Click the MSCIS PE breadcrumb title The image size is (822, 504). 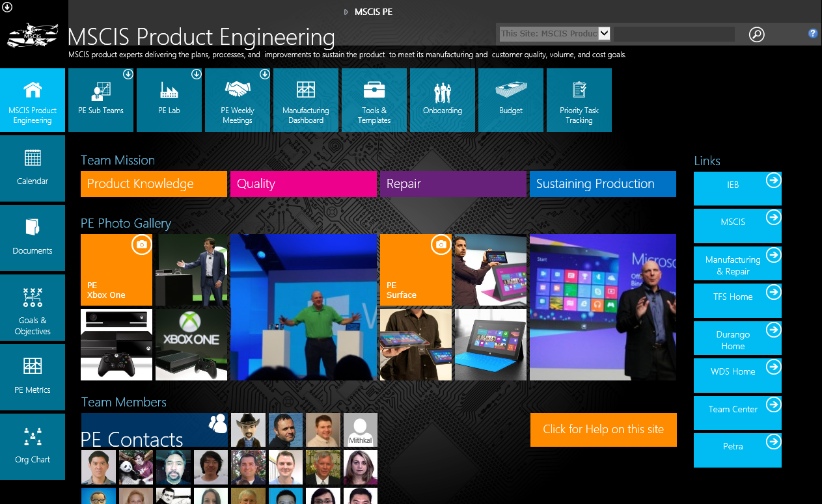(x=374, y=12)
